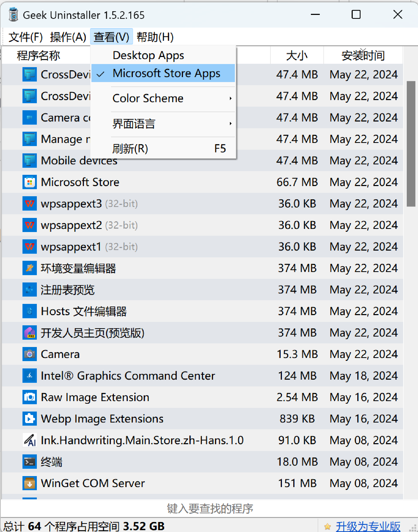Image resolution: width=418 pixels, height=532 pixels.
Task: Click the 总计 64 个程序 status text
Action: pos(84,526)
